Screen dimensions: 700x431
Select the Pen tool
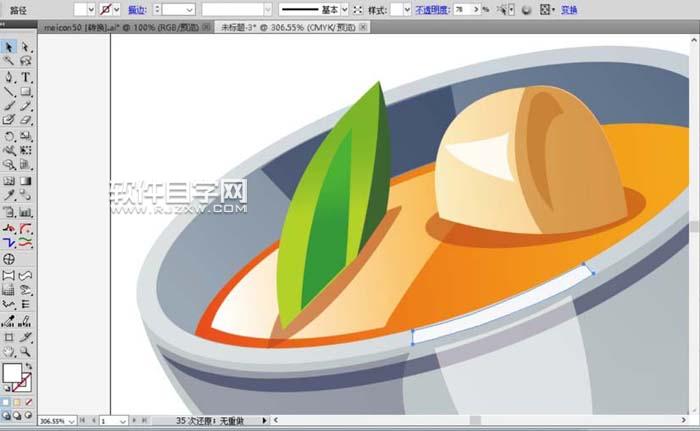point(9,77)
